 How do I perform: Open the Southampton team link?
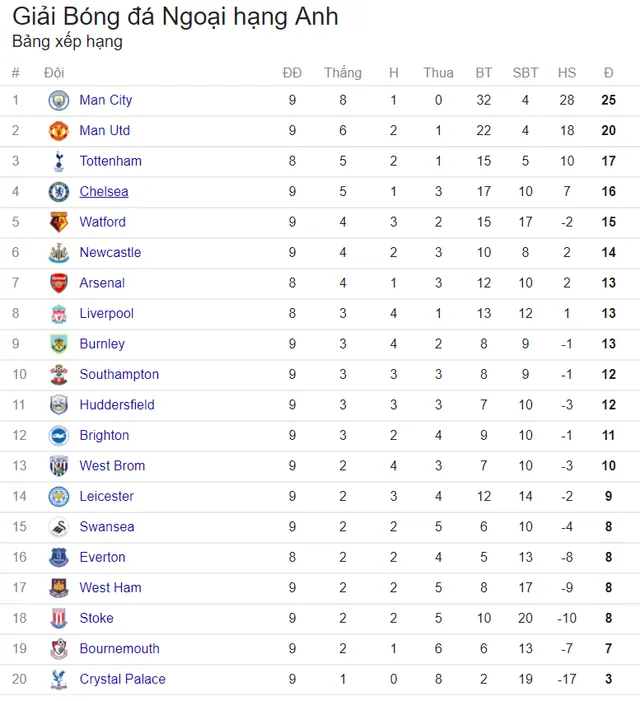119,374
